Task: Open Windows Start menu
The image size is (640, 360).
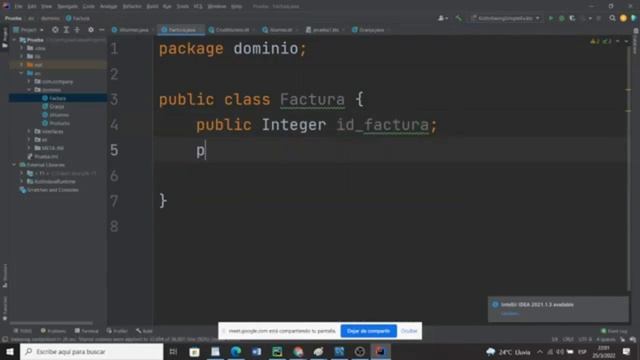Action: (10, 351)
